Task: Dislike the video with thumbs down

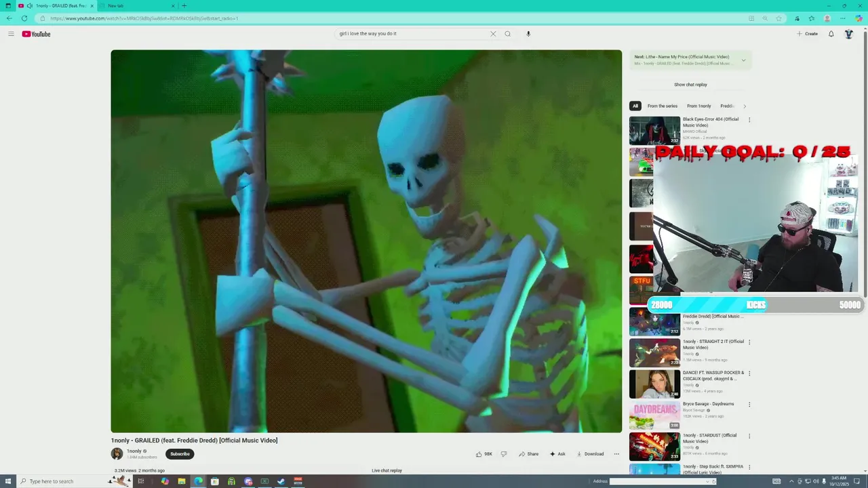Action: pyautogui.click(x=503, y=454)
